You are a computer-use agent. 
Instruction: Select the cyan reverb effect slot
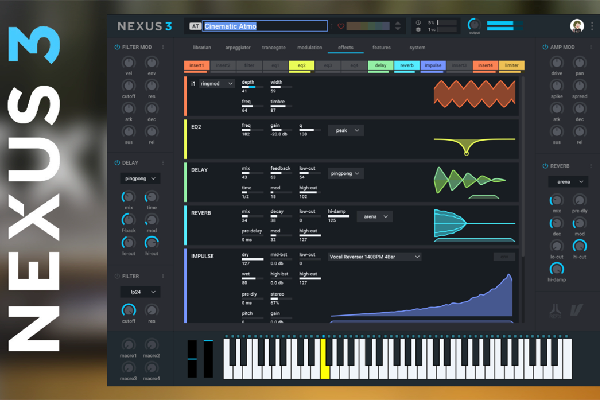[407, 65]
